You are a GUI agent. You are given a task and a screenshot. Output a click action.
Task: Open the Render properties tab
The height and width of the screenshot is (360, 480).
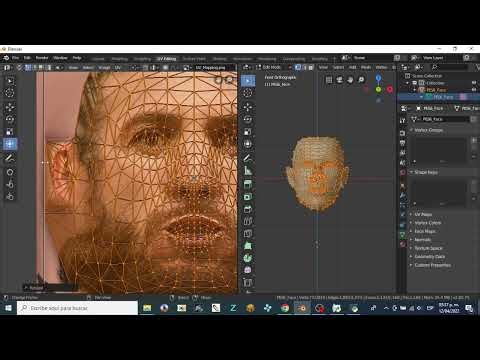403,133
